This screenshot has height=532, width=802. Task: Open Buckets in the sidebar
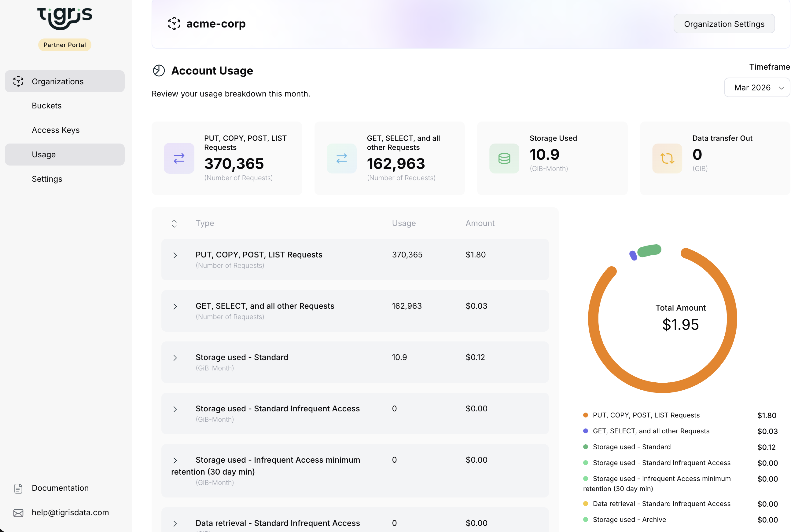coord(47,106)
